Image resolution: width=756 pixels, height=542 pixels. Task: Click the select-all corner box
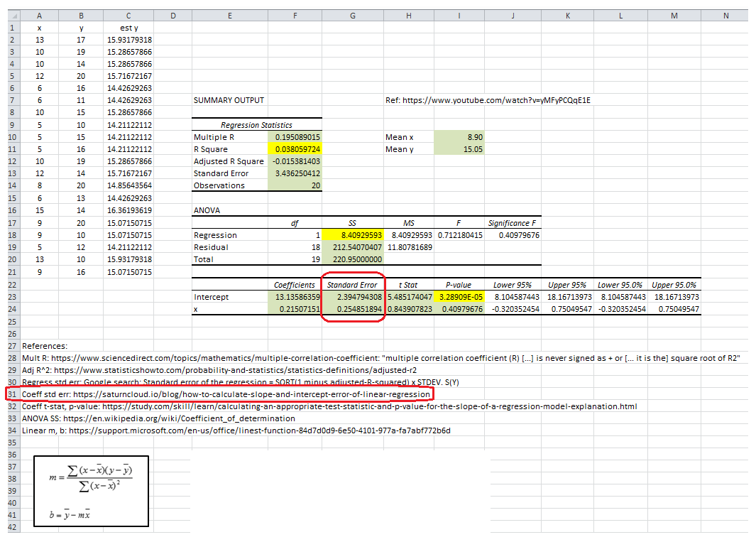(x=13, y=16)
